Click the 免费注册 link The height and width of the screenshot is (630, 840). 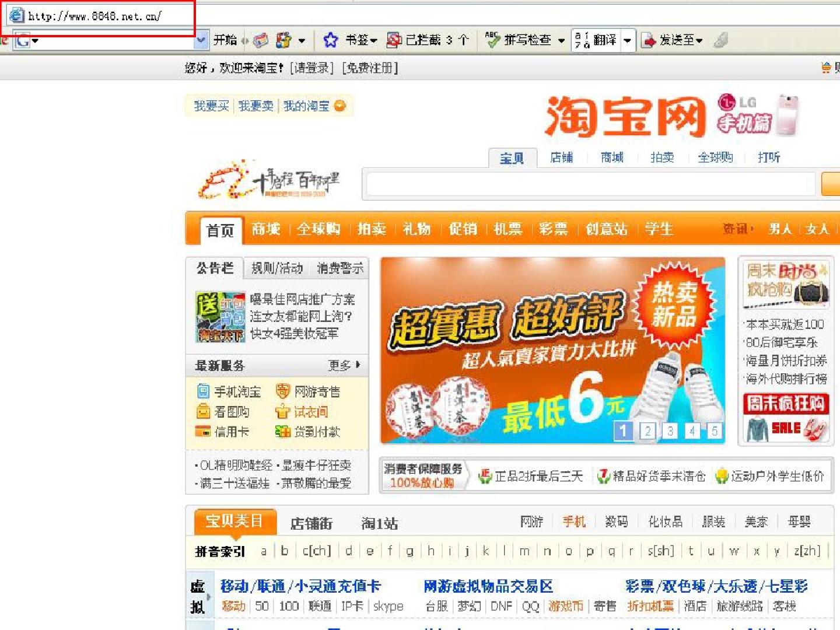click(370, 68)
